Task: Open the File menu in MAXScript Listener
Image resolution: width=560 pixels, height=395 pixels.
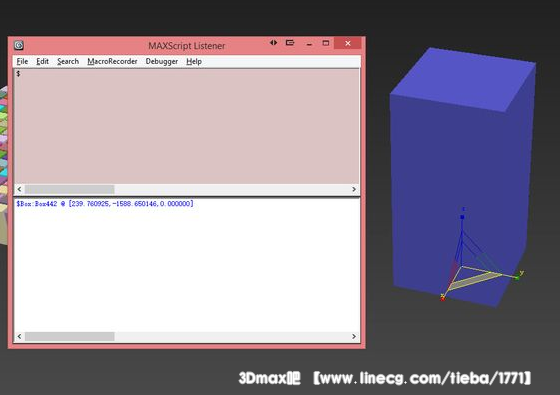Action: (x=22, y=61)
